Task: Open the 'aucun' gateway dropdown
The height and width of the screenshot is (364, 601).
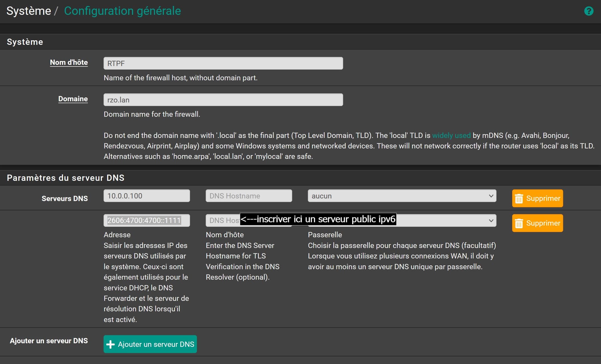Action: (402, 196)
